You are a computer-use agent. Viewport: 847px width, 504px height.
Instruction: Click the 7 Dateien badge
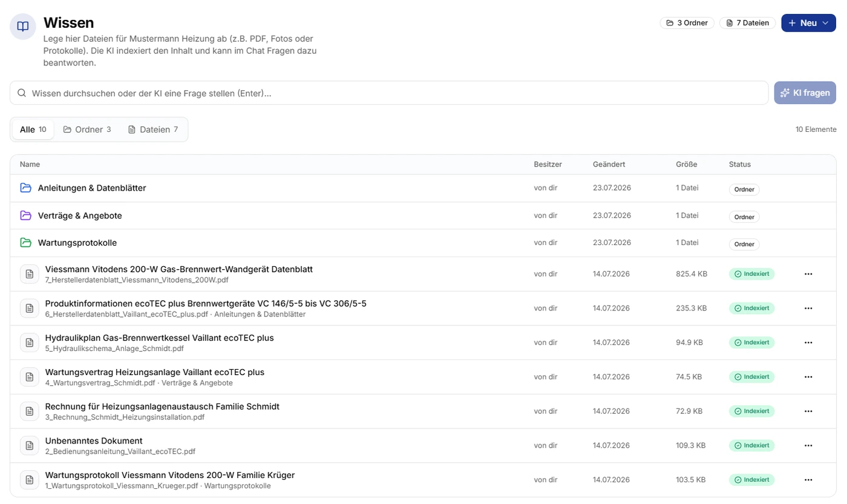pyautogui.click(x=748, y=23)
